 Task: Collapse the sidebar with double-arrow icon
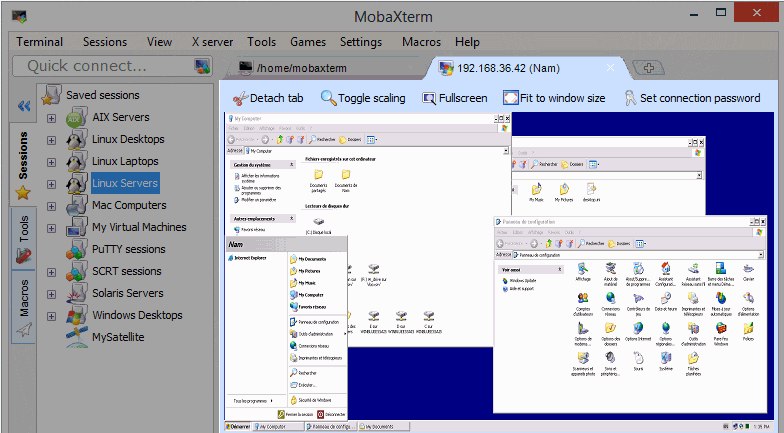point(24,106)
